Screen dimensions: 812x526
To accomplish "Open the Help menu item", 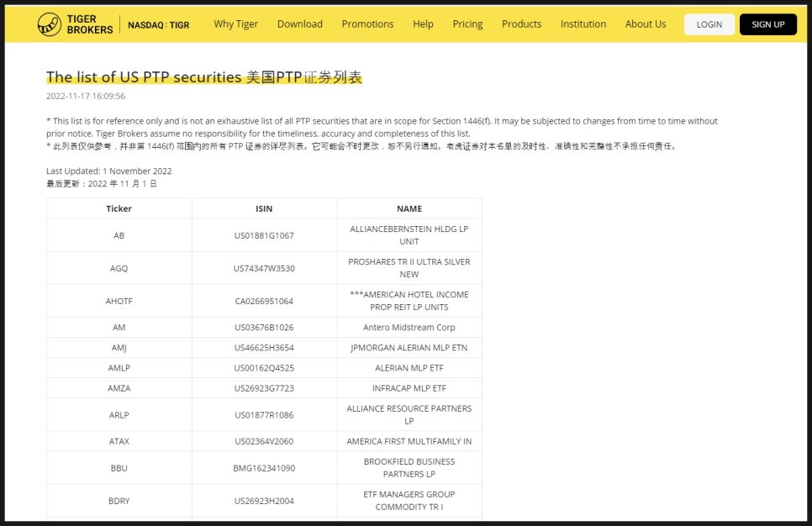I will coord(423,24).
